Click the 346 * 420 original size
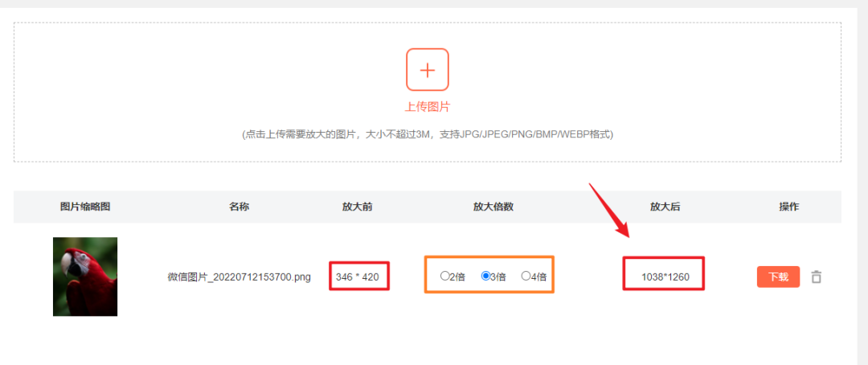Image resolution: width=868 pixels, height=365 pixels. pos(358,277)
